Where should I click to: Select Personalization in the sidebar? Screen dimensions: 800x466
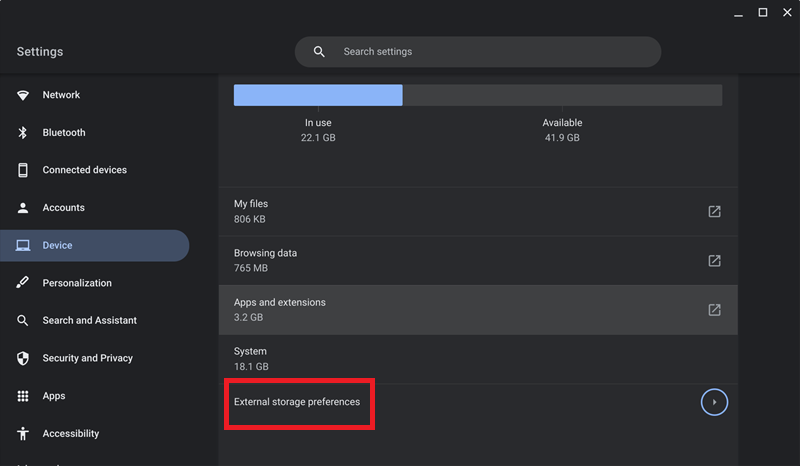tap(77, 283)
